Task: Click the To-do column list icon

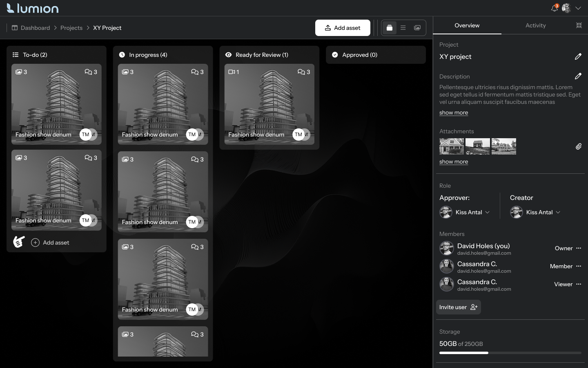Action: pos(16,55)
